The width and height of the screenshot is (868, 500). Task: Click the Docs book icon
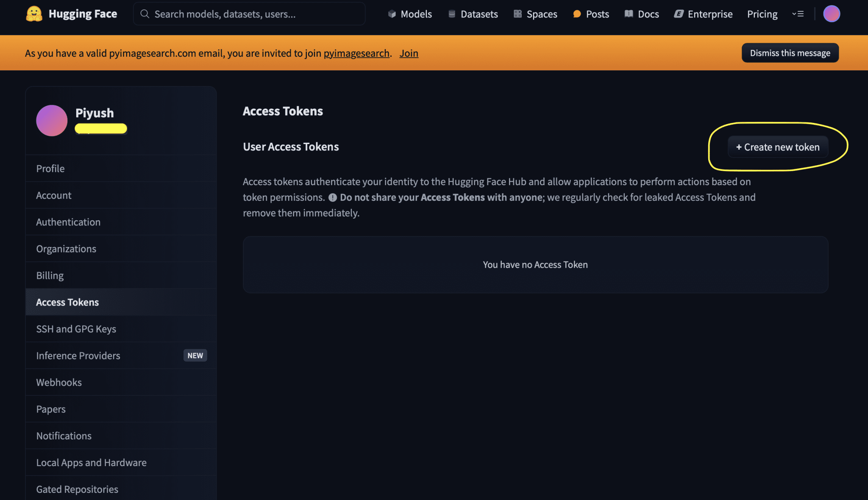(x=629, y=14)
